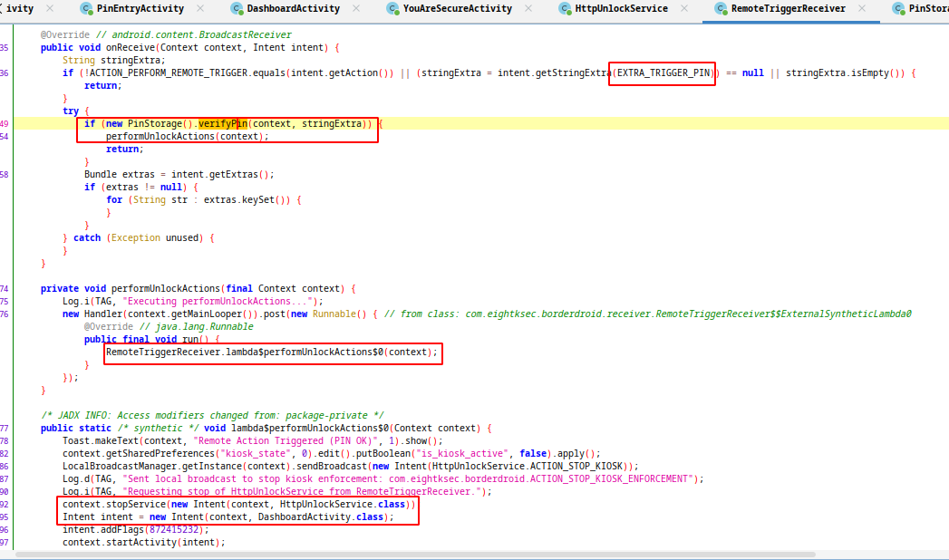Click the YouAreSecureActivity tab class icon
This screenshot has height=560, width=949.
point(392,9)
